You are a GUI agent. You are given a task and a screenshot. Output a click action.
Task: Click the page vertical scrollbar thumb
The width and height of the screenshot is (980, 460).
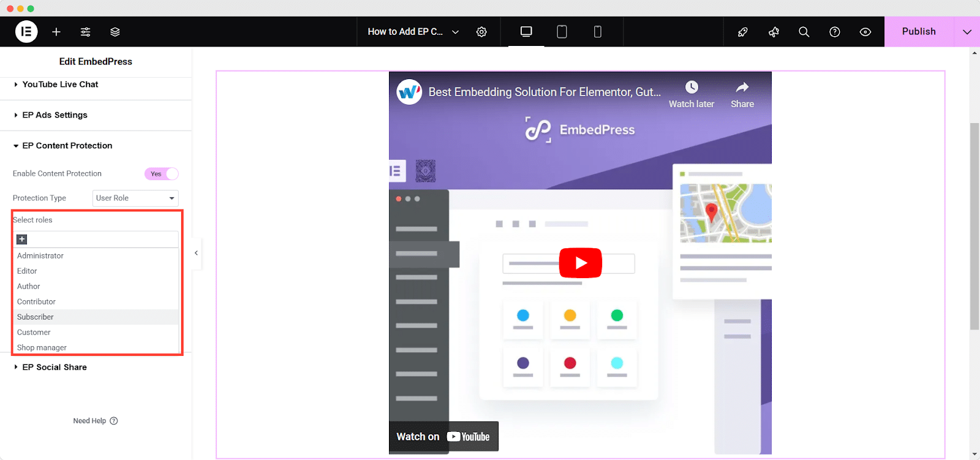974,227
